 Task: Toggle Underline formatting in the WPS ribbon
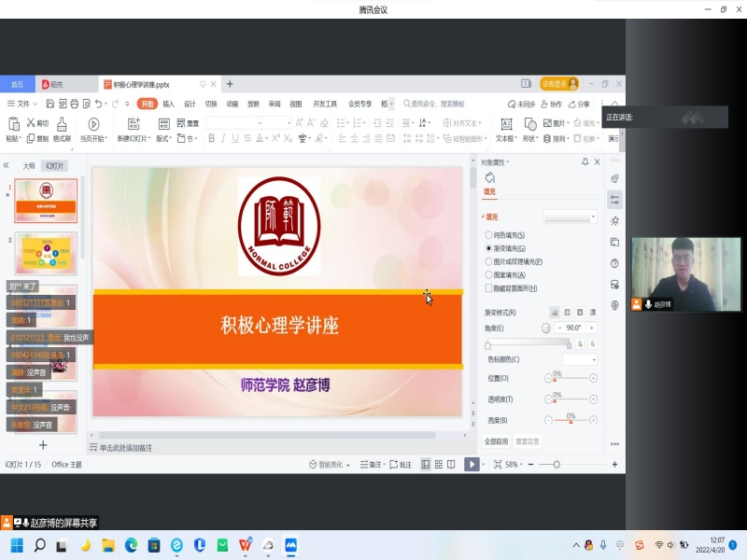(235, 138)
